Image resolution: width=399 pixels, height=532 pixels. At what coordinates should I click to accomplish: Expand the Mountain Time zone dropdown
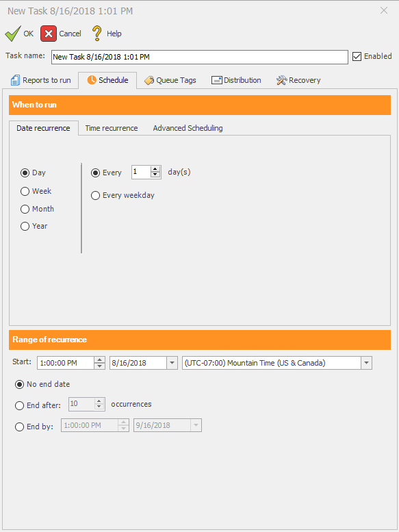click(x=366, y=363)
